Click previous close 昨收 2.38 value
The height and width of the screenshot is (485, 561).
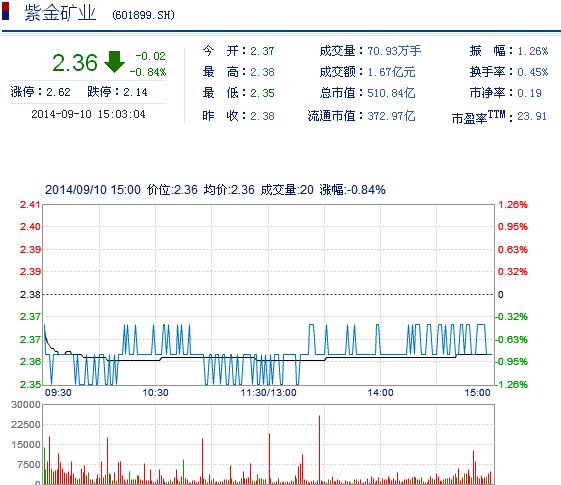[262, 116]
